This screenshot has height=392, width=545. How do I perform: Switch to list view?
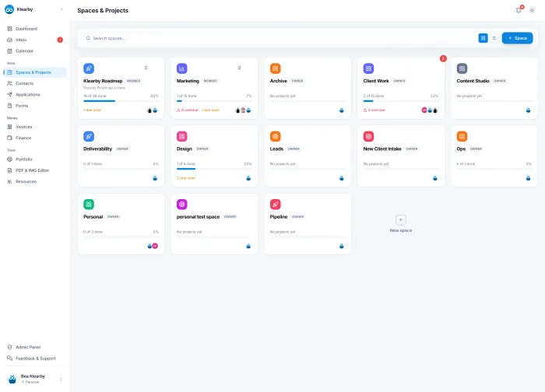pos(494,38)
